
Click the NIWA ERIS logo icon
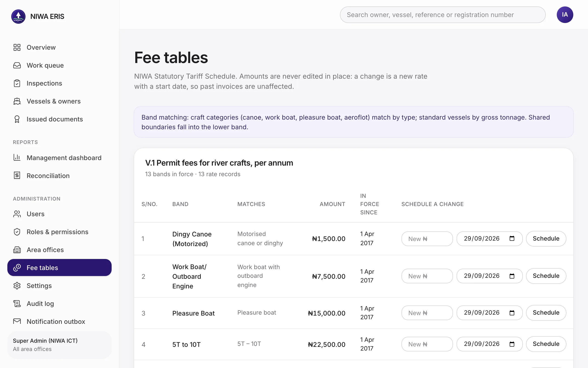click(18, 17)
